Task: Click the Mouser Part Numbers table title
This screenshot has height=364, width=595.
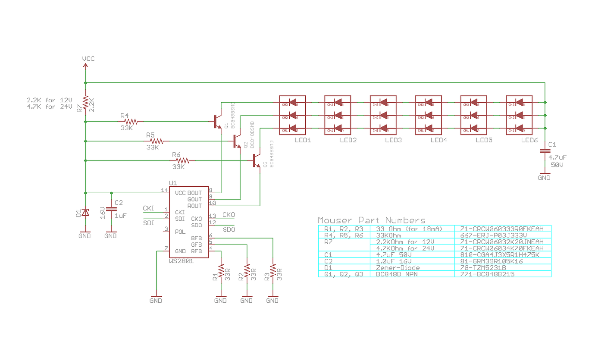Action: 372,220
